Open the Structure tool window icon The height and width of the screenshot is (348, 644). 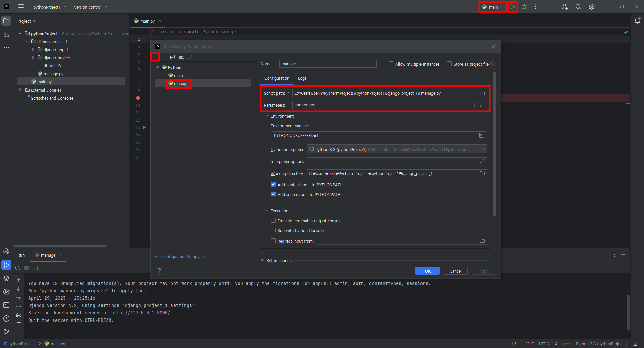point(6,34)
